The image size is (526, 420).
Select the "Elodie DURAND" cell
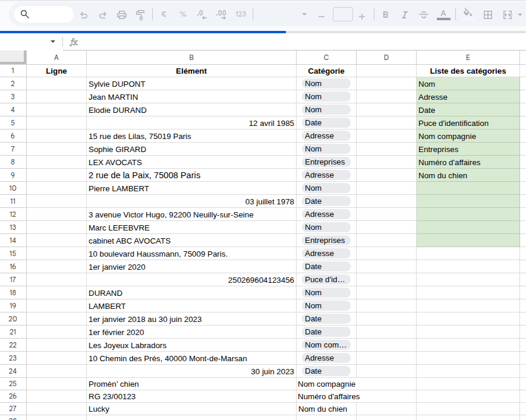191,110
